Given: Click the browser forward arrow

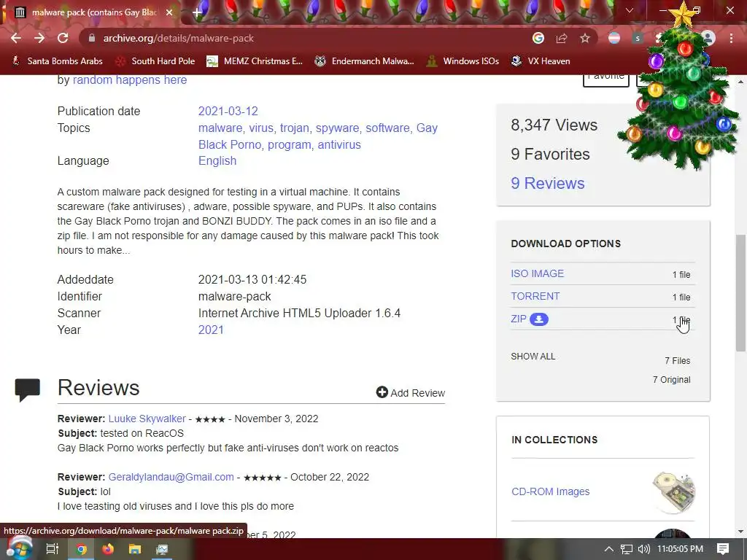Looking at the screenshot, I should [x=39, y=38].
